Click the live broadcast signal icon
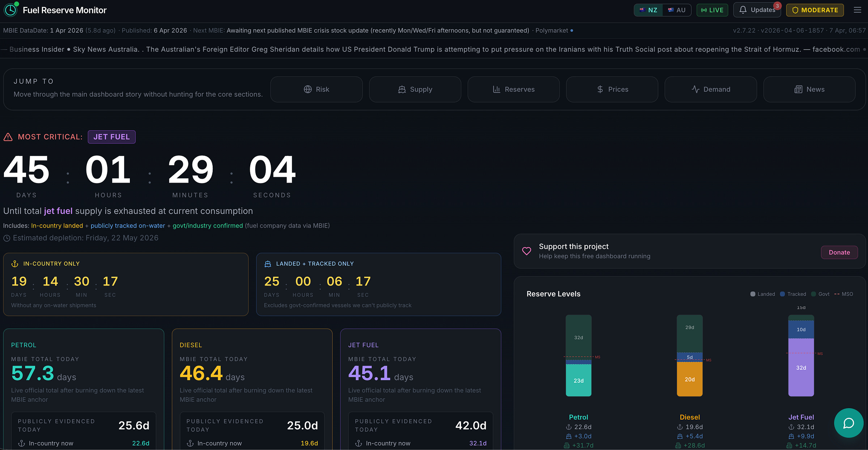This screenshot has height=450, width=868. [704, 10]
